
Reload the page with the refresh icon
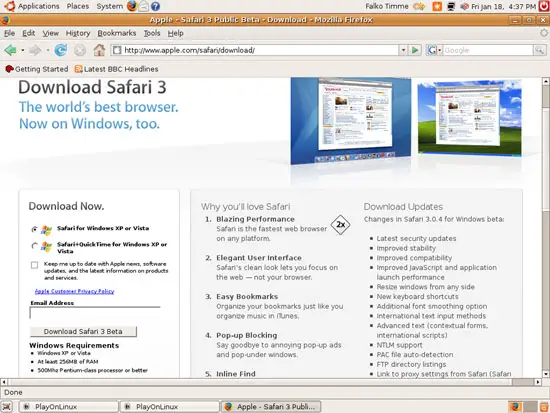pos(60,50)
